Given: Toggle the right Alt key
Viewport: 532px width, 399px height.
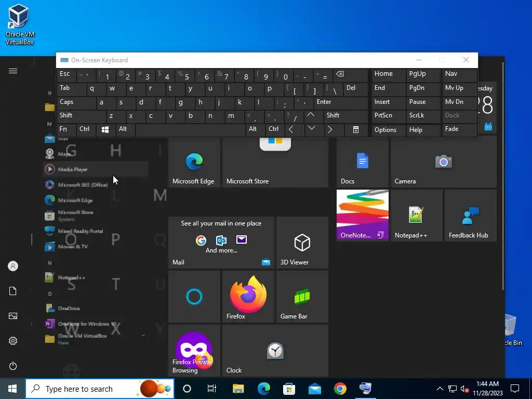Looking at the screenshot, I should tap(255, 129).
